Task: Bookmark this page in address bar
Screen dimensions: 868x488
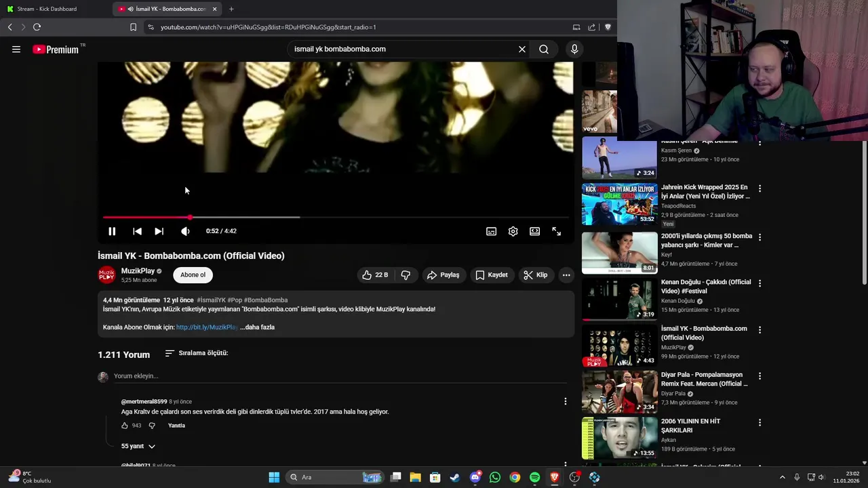Action: [133, 27]
